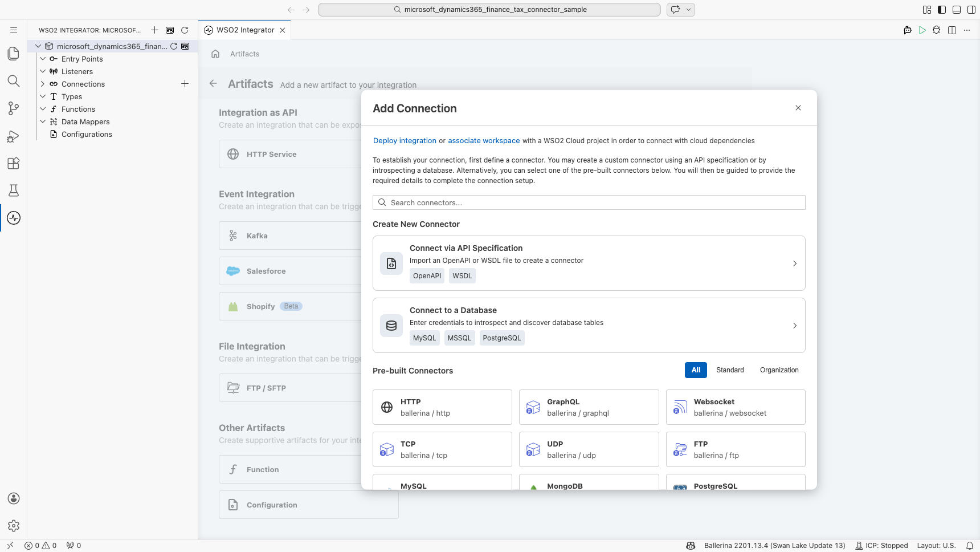Click the Search connectors input field
The width and height of the screenshot is (980, 552).
tap(589, 202)
